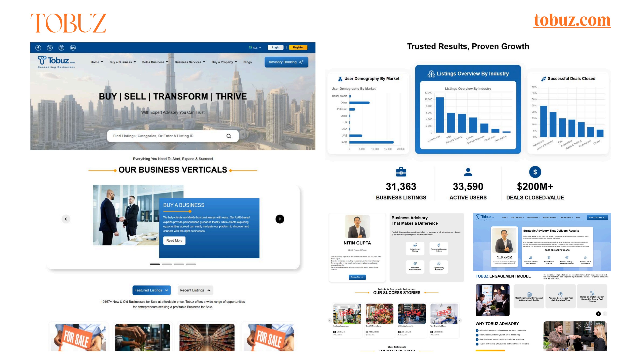Click the Successful Deals handshake icon
This screenshot has width=643, height=364.
click(x=544, y=79)
